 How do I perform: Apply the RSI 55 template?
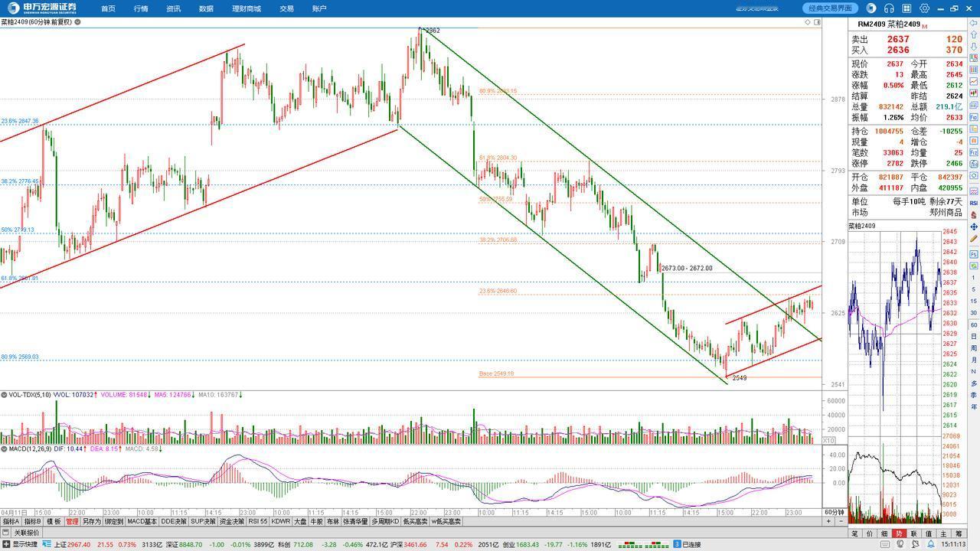point(258,521)
